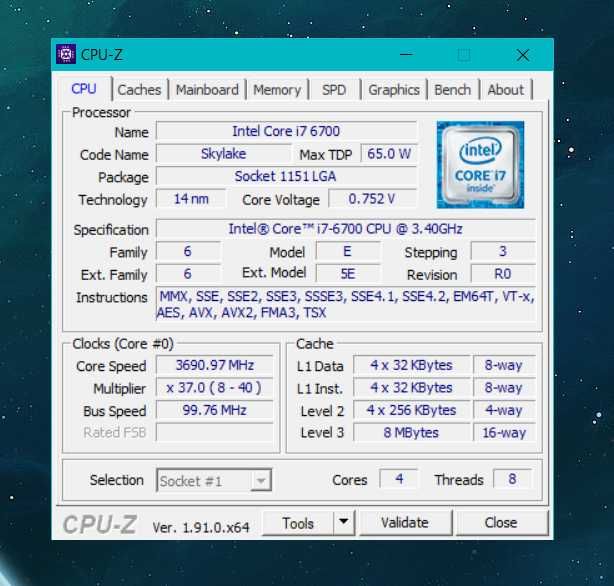Click the Level 2 size '4 x 256 KBytes'
The width and height of the screenshot is (614, 586).
(x=412, y=410)
